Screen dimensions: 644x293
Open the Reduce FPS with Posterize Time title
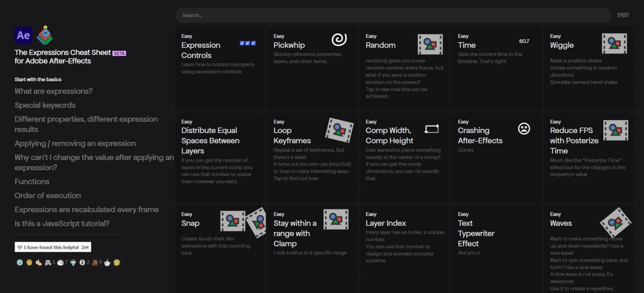[x=574, y=141]
